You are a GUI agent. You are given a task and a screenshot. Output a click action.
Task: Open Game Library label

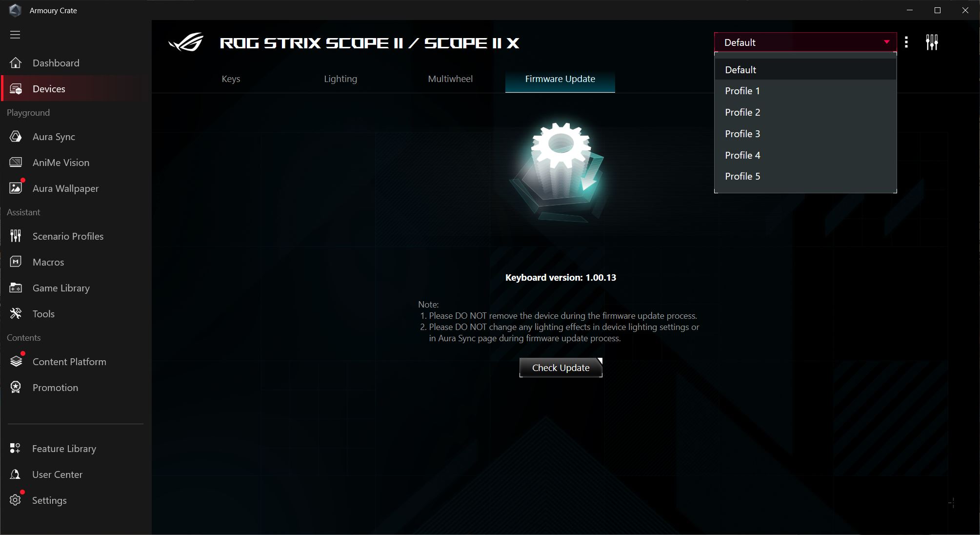[x=61, y=288]
